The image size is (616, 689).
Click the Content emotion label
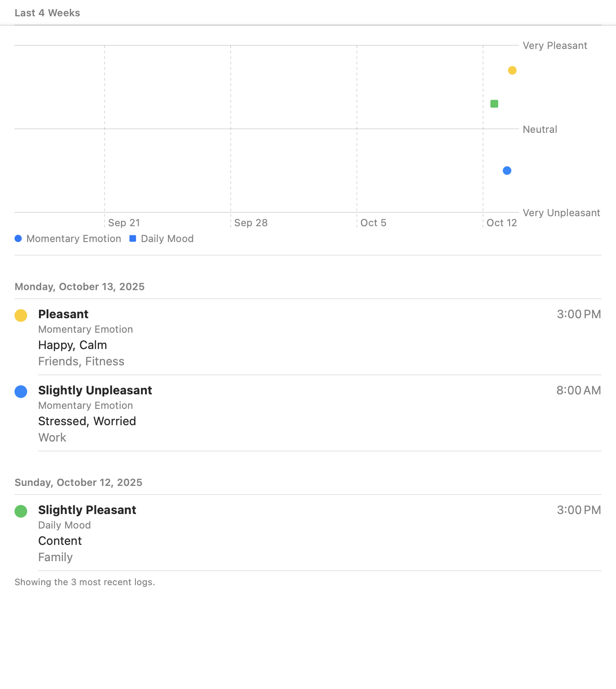(x=60, y=541)
